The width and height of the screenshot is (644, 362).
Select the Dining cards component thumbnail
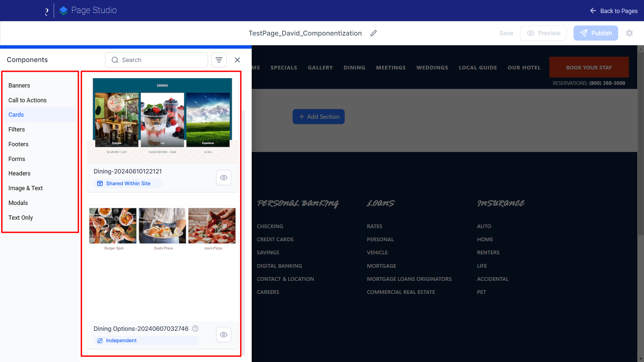(x=162, y=121)
